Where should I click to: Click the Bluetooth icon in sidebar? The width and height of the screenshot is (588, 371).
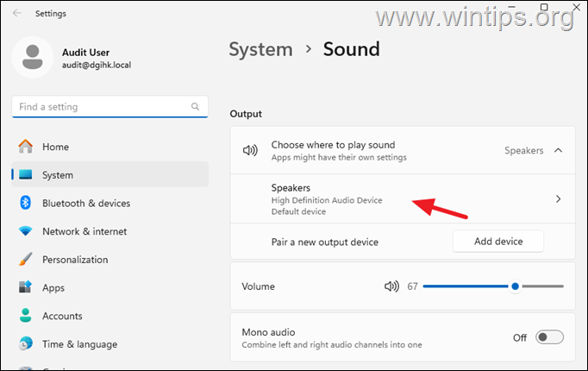[x=26, y=203]
